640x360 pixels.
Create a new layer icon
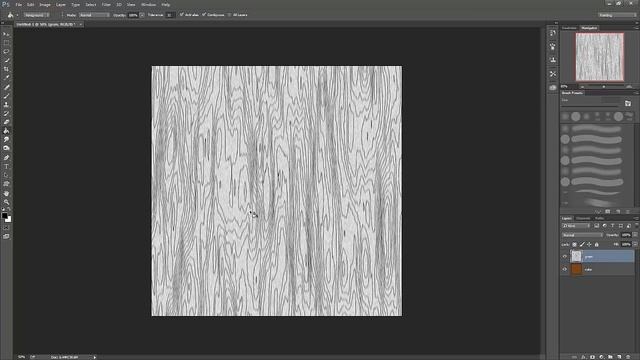620,357
